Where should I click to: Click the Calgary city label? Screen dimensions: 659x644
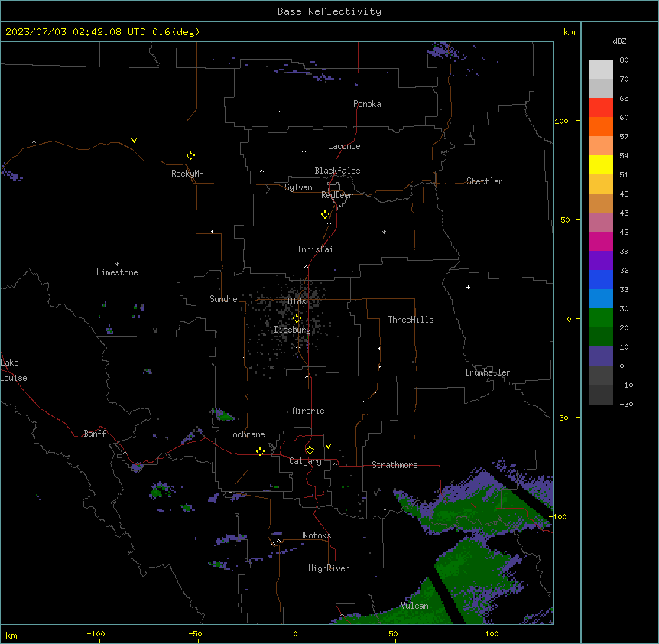tap(305, 461)
